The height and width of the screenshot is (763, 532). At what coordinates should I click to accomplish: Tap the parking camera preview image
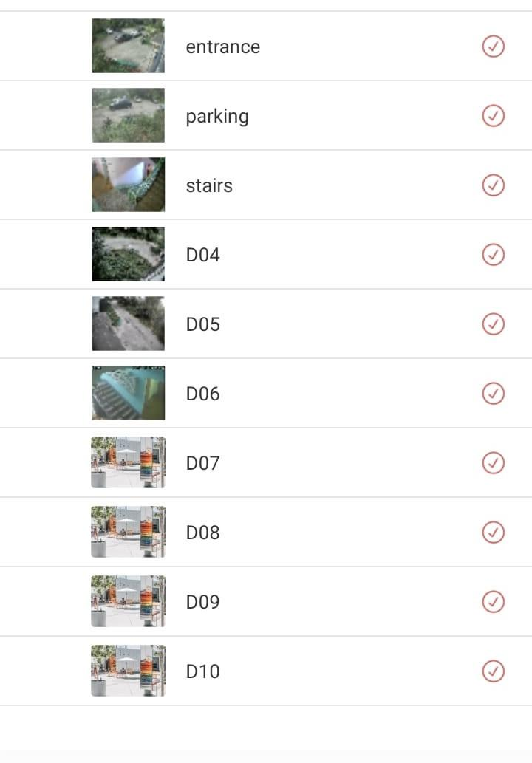pyautogui.click(x=128, y=115)
